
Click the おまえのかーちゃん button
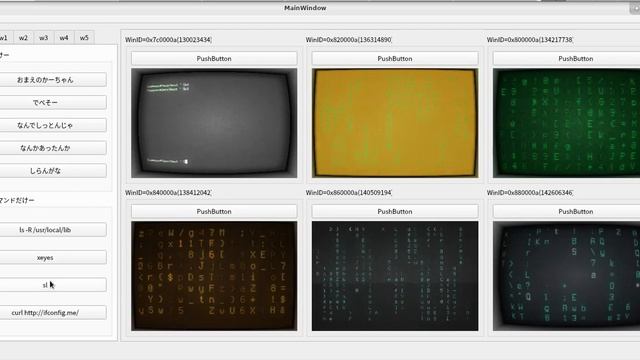[52, 80]
